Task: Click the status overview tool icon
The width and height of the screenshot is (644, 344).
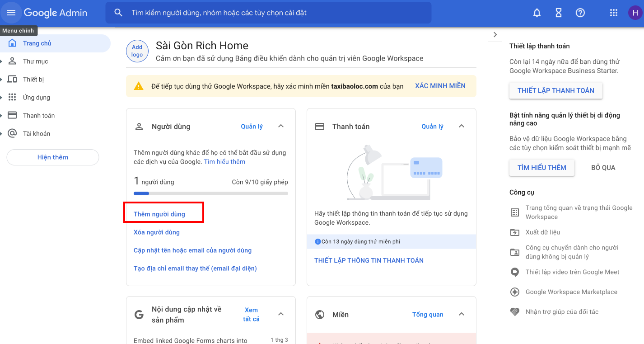Action: [515, 212]
